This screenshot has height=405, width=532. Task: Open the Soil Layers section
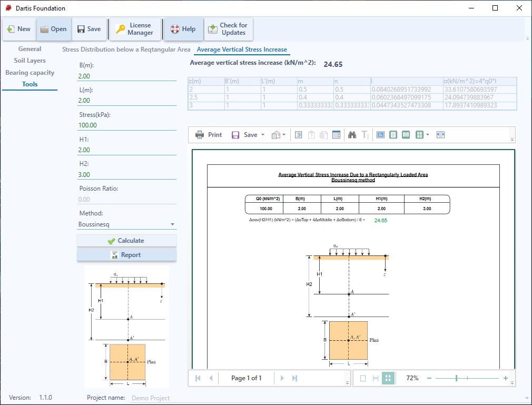coord(30,61)
